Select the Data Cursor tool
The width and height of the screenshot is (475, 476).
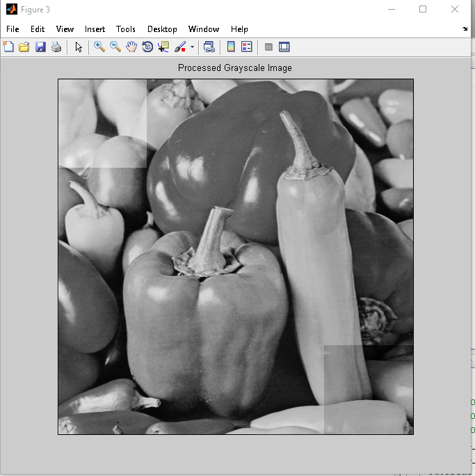point(163,47)
